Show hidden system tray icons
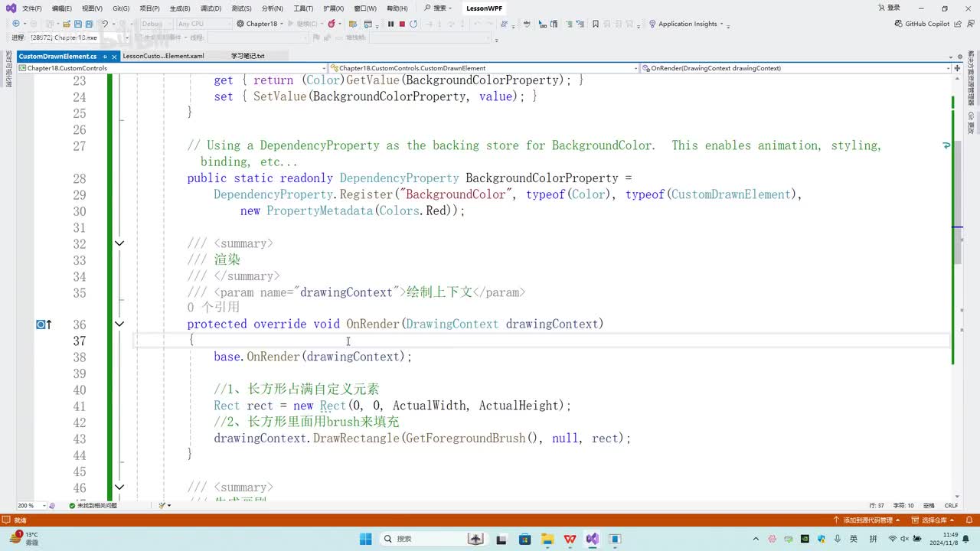Screen dimensions: 980x551 tap(756, 539)
